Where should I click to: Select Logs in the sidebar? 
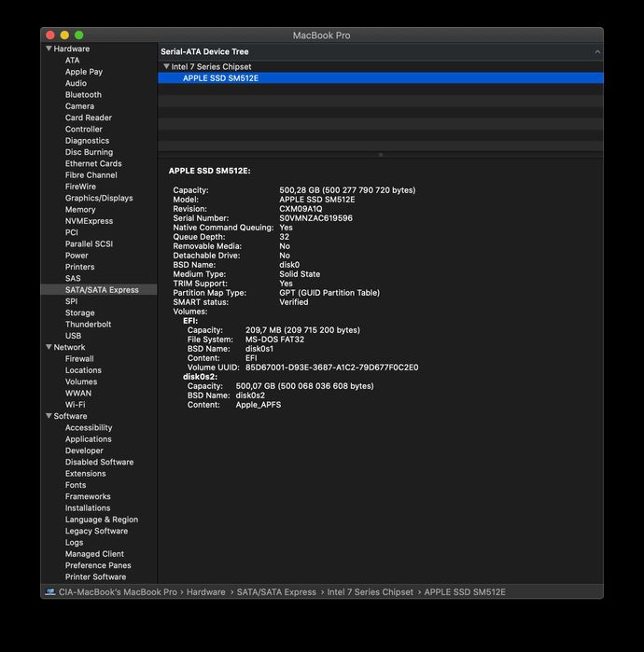(74, 543)
